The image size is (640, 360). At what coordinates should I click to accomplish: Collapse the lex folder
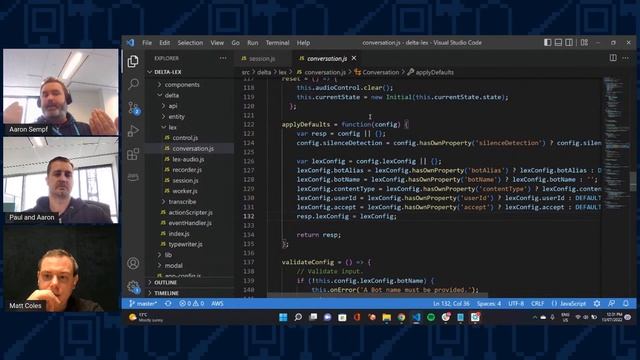(173, 127)
